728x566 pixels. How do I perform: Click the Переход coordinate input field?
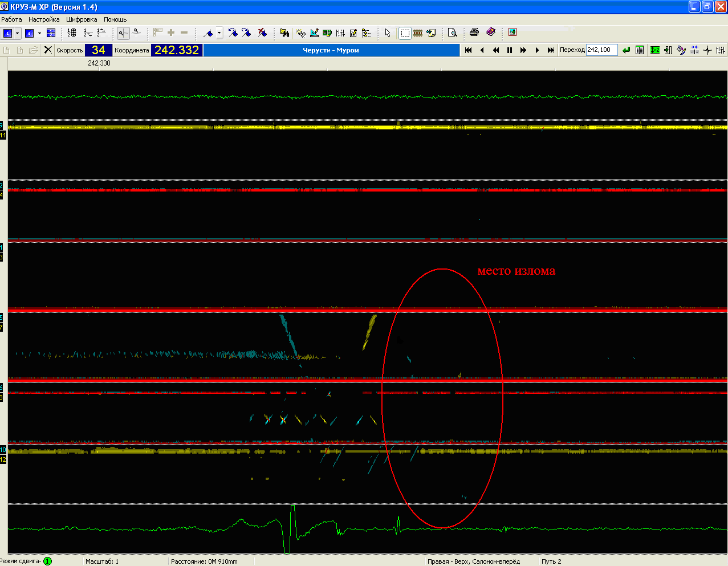coord(602,50)
